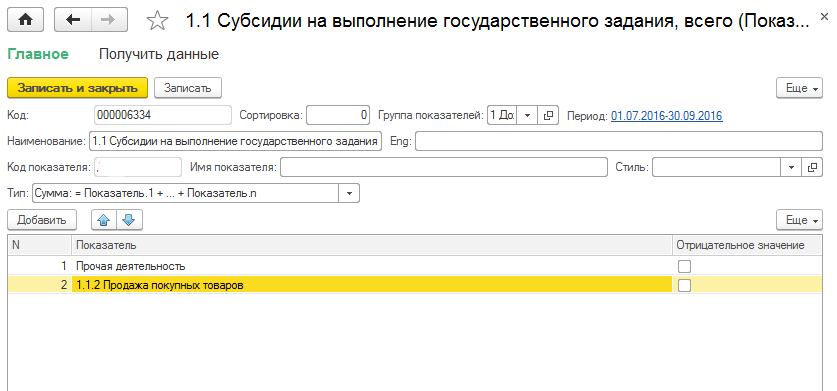Open the top Еще menu

[x=800, y=88]
